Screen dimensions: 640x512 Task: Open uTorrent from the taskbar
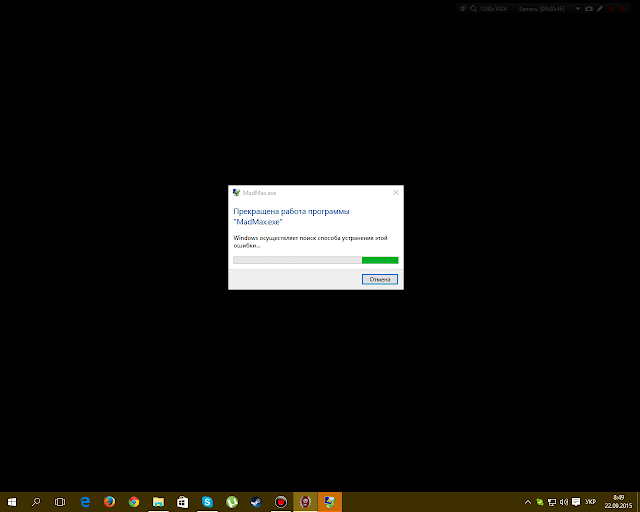tap(232, 502)
